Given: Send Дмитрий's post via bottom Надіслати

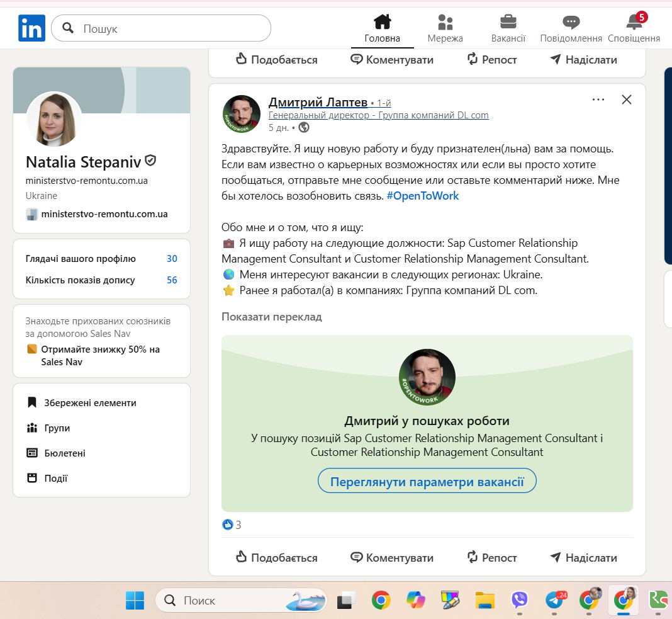Looking at the screenshot, I should (583, 558).
